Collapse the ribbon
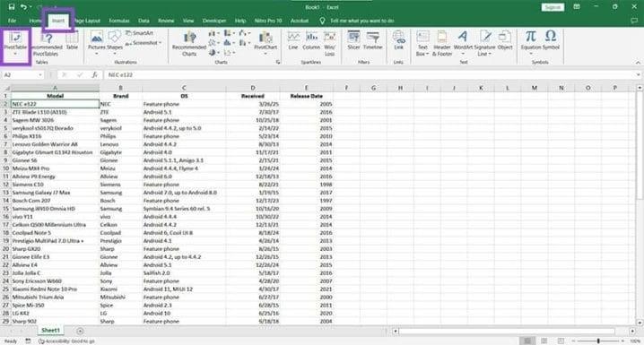 [638, 63]
